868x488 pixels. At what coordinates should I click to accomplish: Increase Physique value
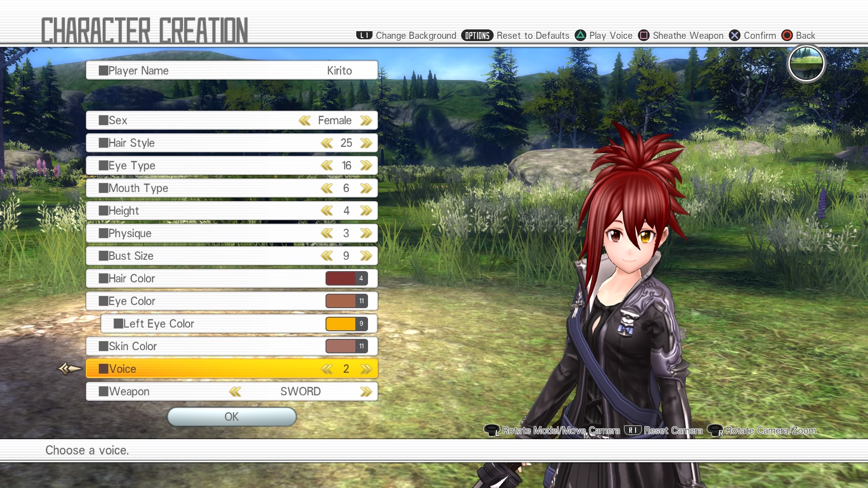(366, 234)
